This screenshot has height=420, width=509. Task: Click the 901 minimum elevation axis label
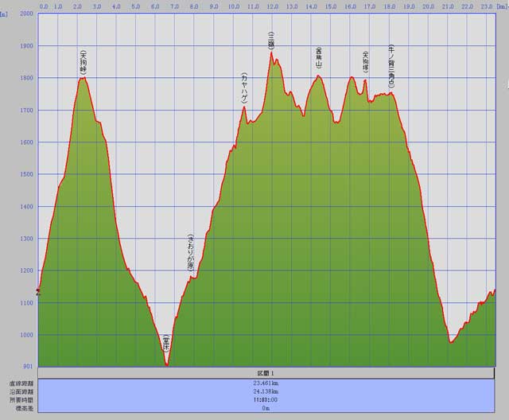point(28,366)
